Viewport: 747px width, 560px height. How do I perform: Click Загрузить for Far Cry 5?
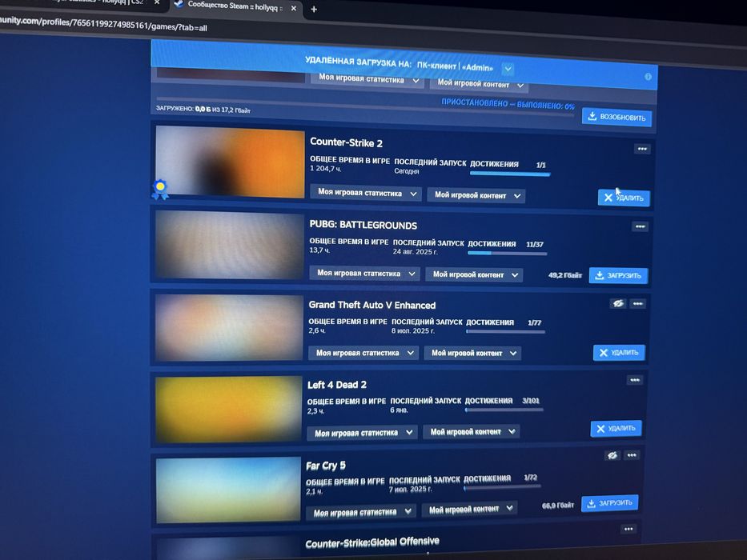pos(610,503)
